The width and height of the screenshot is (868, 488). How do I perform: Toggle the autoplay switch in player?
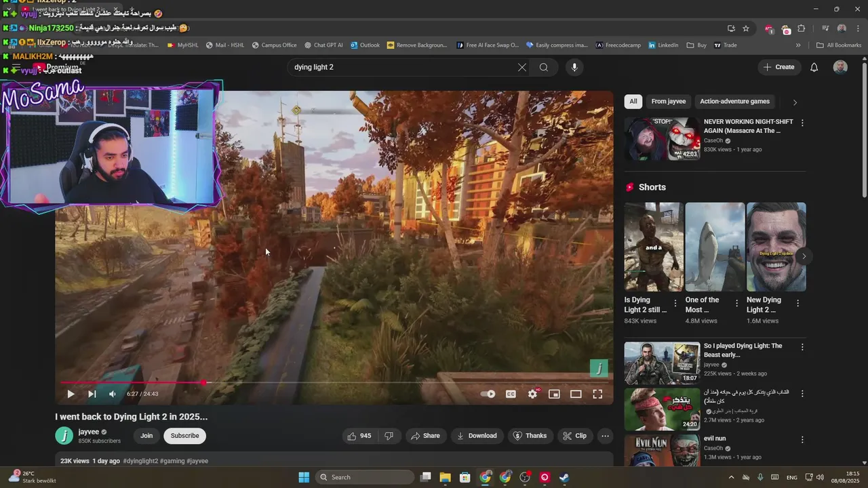point(488,394)
